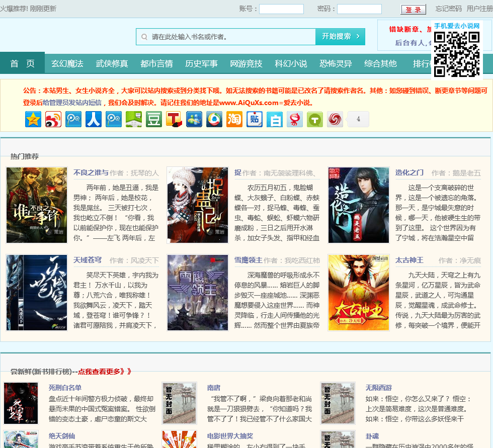Image resolution: width=493 pixels, height=448 pixels.
Task: Open the 捉蛊记 book cover
Action: [x=198, y=205]
